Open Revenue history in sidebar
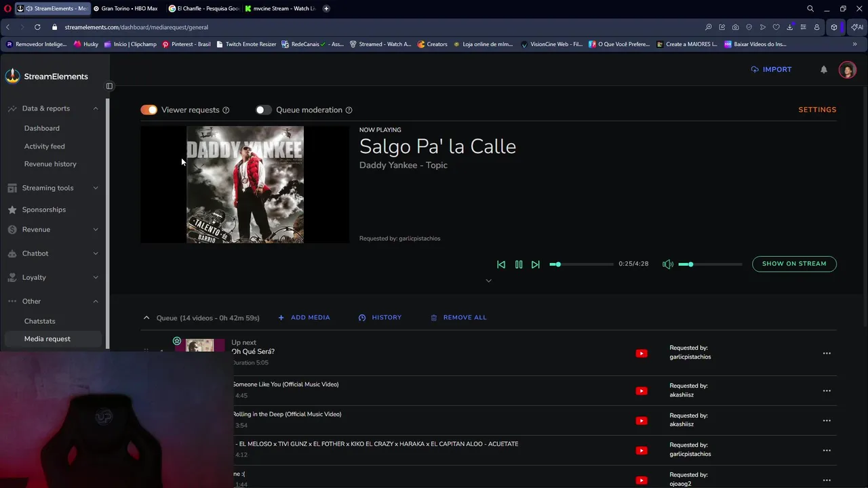 point(50,164)
